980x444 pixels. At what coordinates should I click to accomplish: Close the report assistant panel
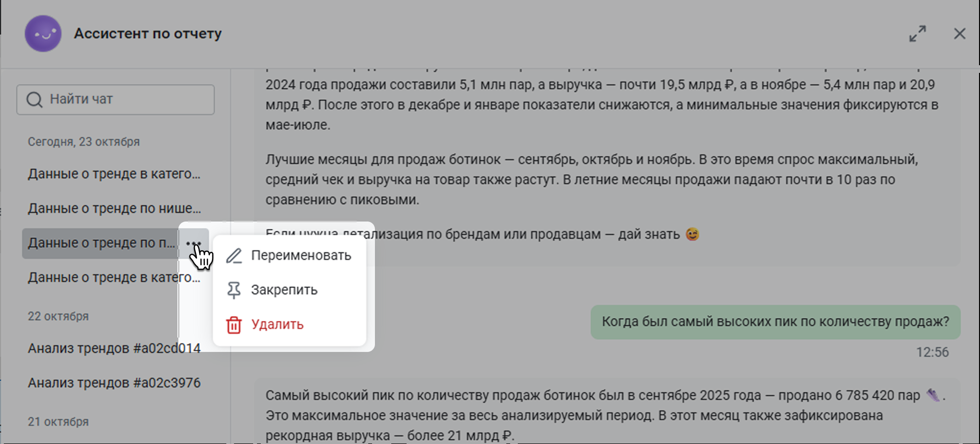[959, 34]
